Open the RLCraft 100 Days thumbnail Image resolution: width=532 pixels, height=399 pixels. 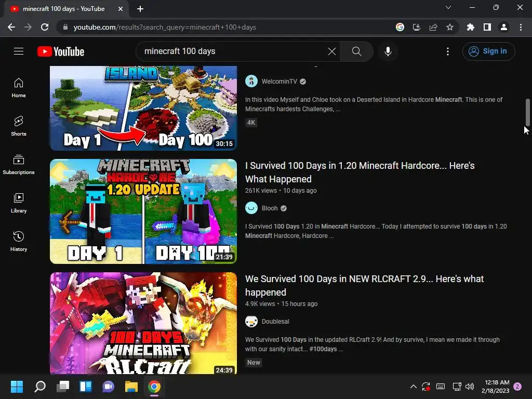tap(143, 323)
